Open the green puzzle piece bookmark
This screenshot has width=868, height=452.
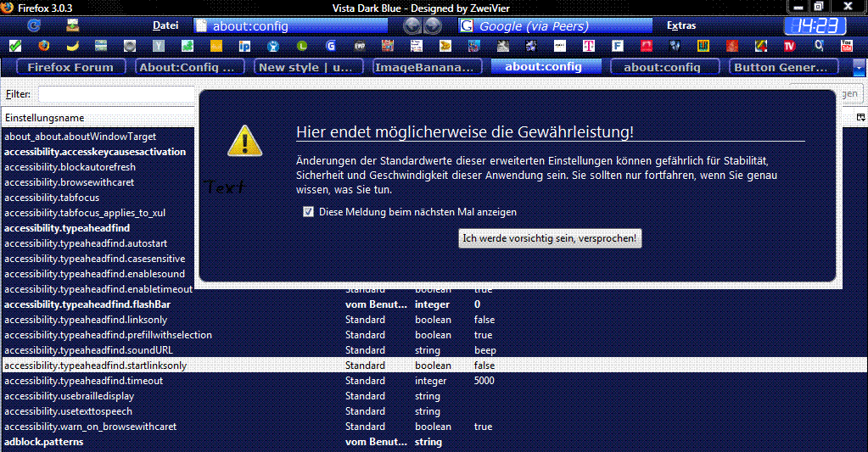(188, 46)
